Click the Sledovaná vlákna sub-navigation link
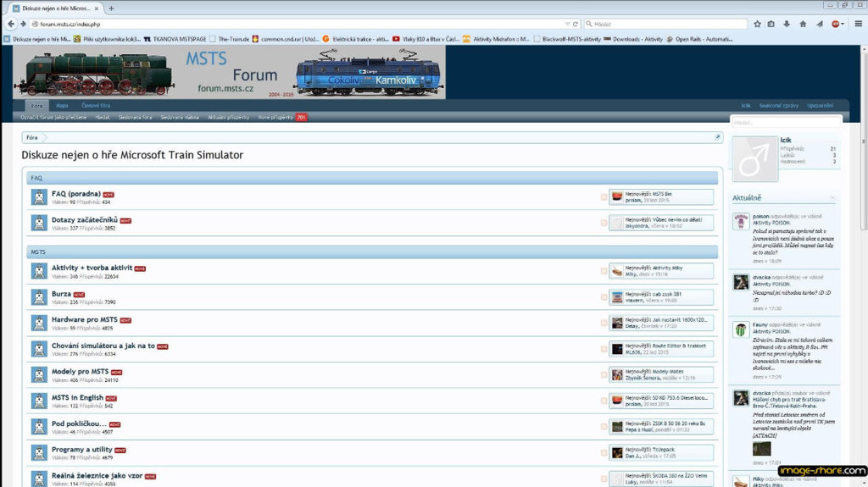This screenshot has width=868, height=487. 180,118
